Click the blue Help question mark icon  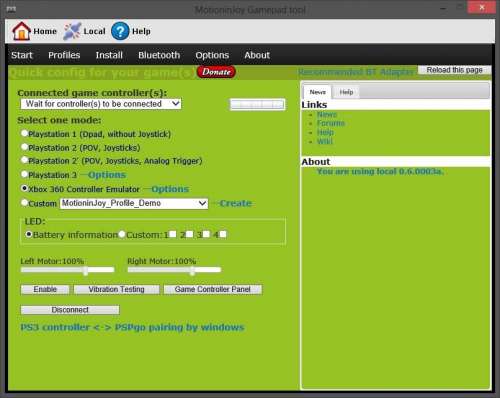tap(120, 31)
